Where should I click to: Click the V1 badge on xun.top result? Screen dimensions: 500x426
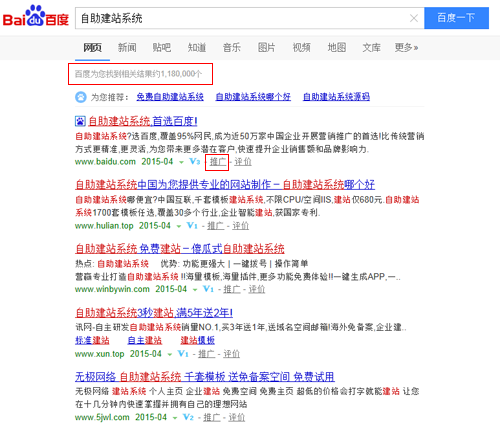tap(183, 354)
